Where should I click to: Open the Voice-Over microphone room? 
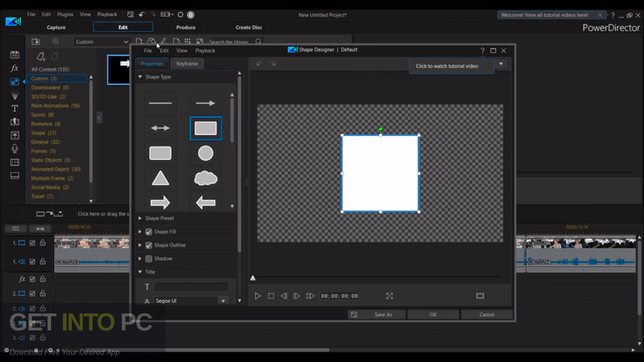[x=15, y=149]
